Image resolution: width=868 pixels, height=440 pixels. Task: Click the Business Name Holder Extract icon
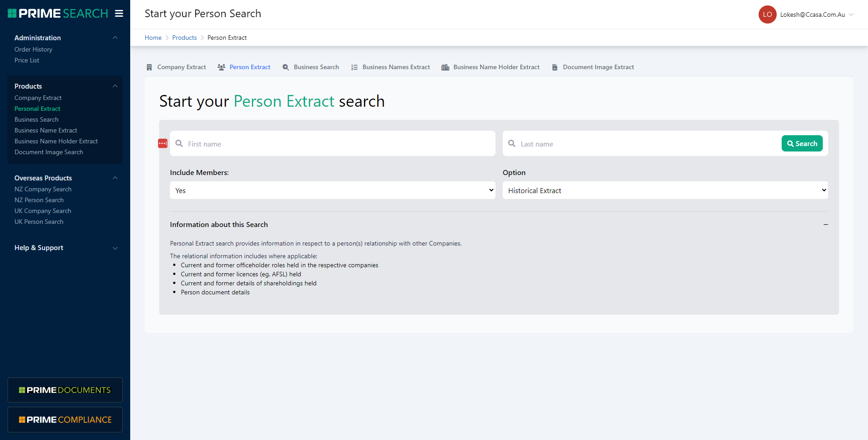click(445, 67)
